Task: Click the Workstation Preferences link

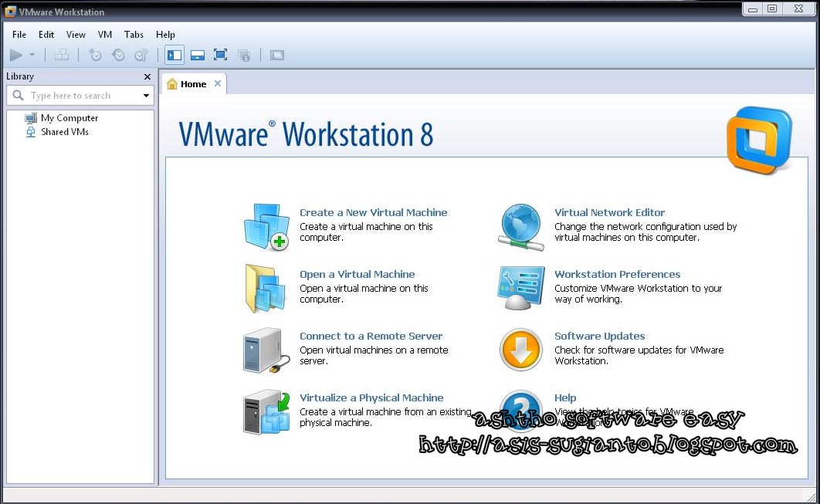Action: 618,275
